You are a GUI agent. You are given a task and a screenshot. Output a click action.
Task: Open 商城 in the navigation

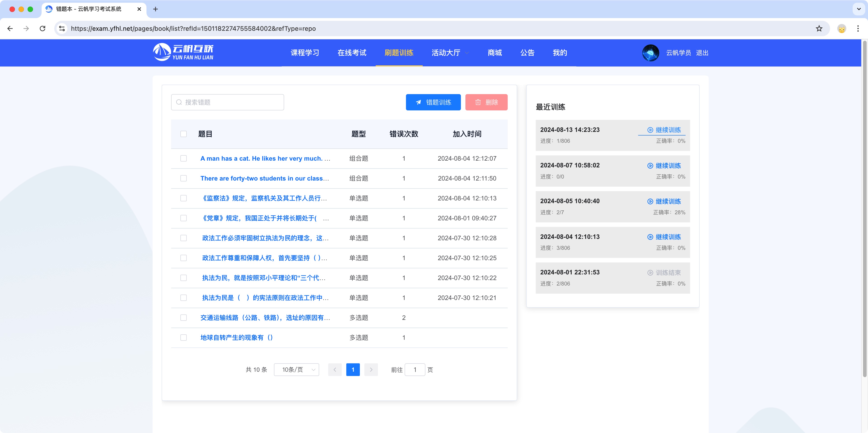pos(495,53)
